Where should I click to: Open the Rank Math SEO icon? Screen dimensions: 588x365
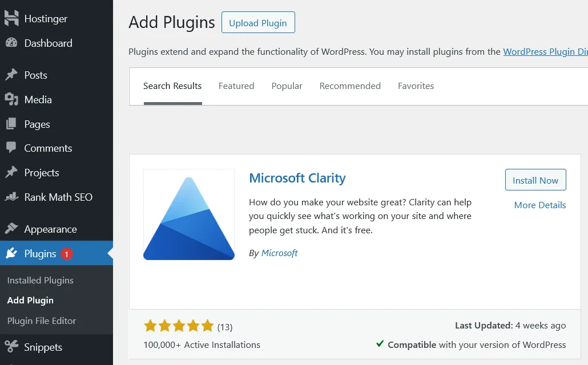coord(11,197)
